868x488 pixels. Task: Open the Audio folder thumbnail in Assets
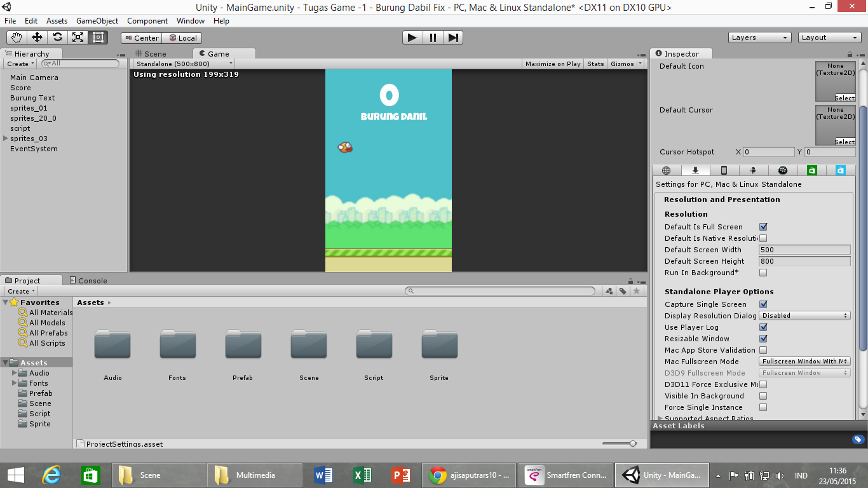click(112, 344)
